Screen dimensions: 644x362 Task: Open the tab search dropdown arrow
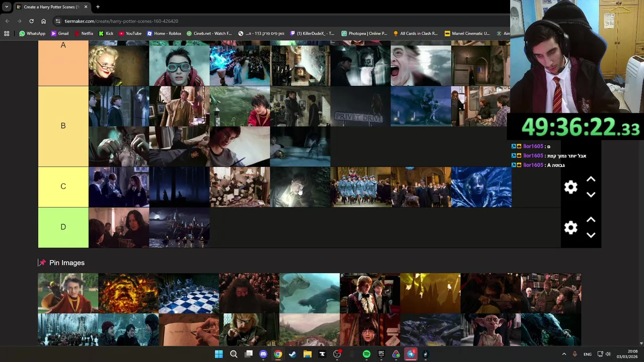coord(7,7)
